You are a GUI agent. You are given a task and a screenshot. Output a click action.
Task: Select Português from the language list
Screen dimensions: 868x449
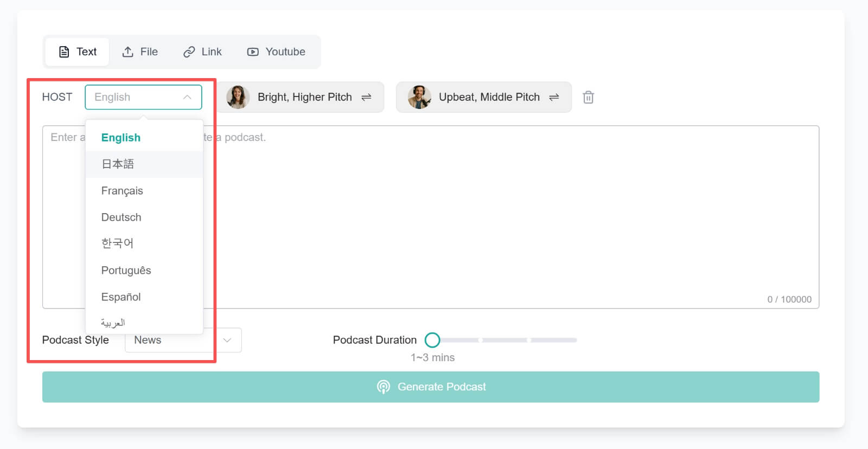[126, 271]
